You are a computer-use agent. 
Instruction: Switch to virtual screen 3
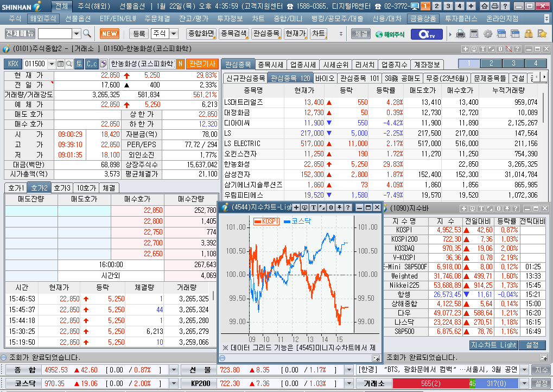click(448, 6)
